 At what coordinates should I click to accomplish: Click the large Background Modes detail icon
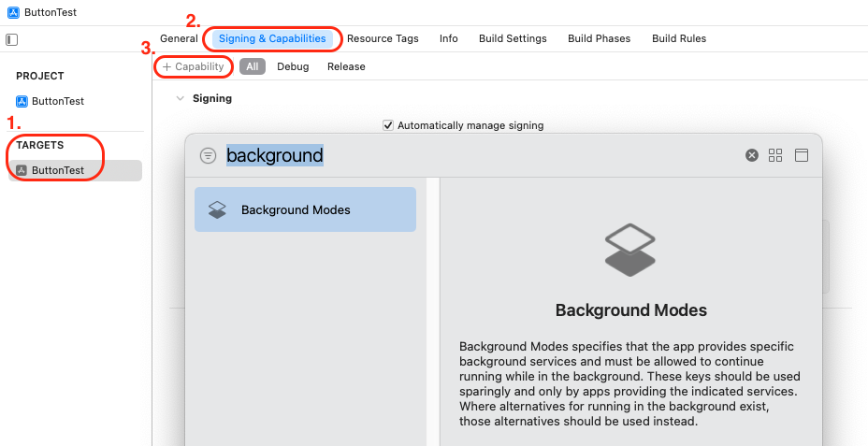point(630,250)
